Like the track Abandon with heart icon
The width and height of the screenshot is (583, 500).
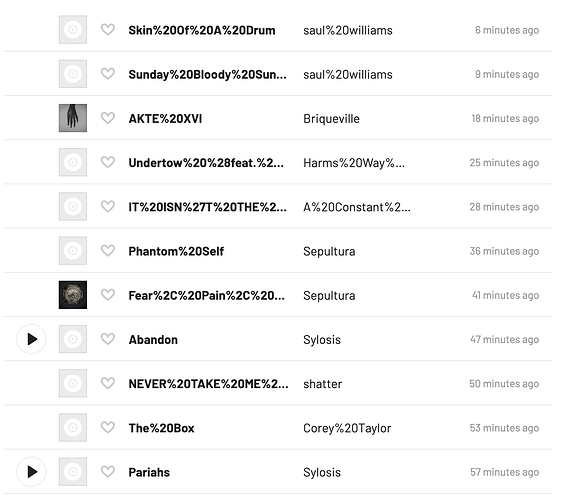[x=108, y=339]
